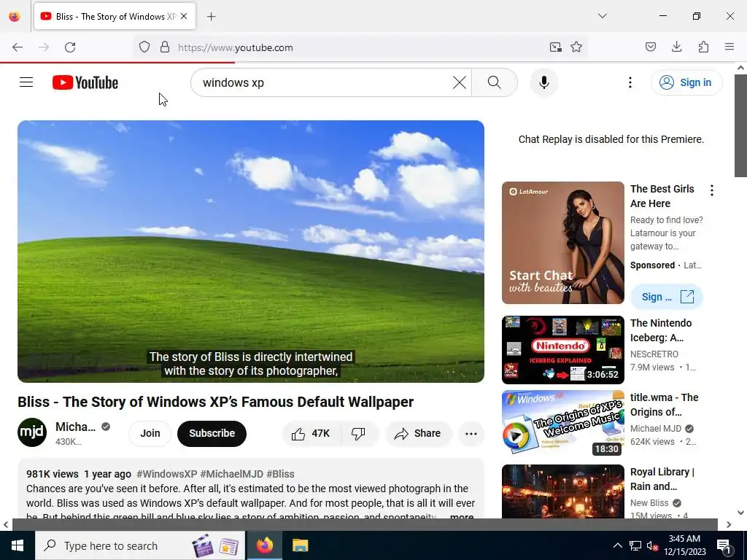747x560 pixels.
Task: Save page to Pocket
Action: tap(650, 47)
